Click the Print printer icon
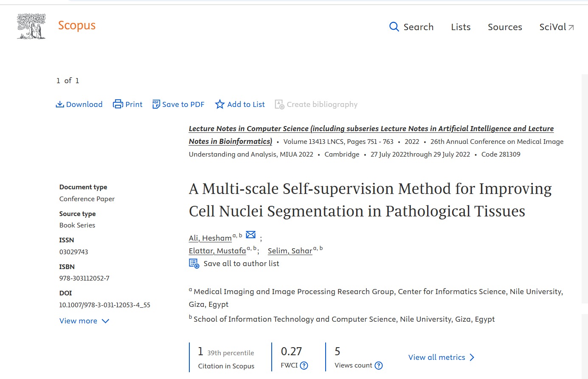The height and width of the screenshot is (379, 588). (118, 104)
